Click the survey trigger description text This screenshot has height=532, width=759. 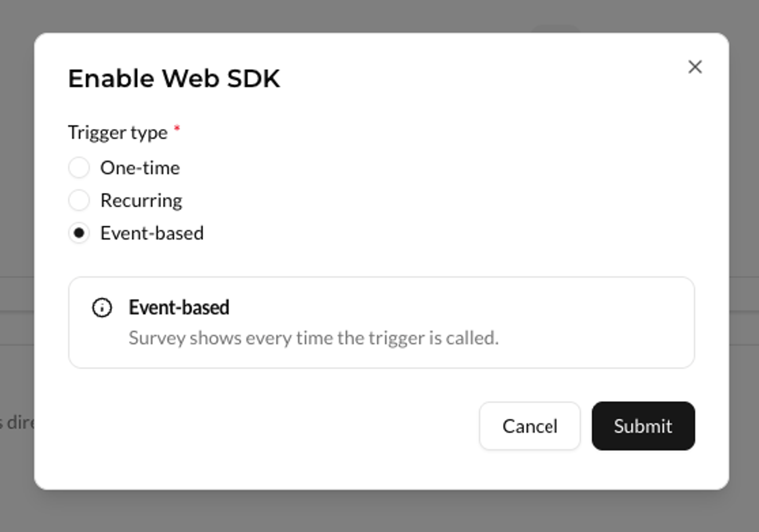tap(313, 338)
